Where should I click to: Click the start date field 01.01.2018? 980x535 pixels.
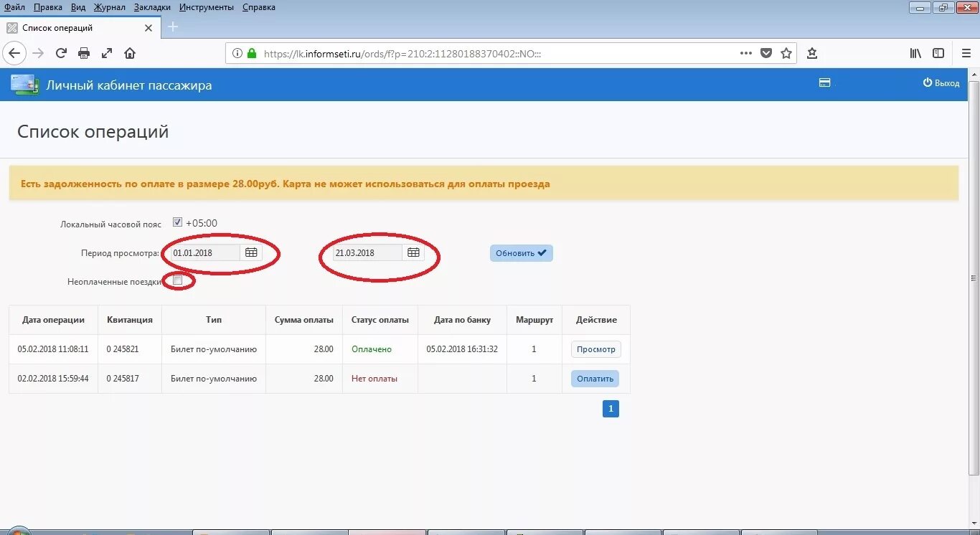[204, 252]
